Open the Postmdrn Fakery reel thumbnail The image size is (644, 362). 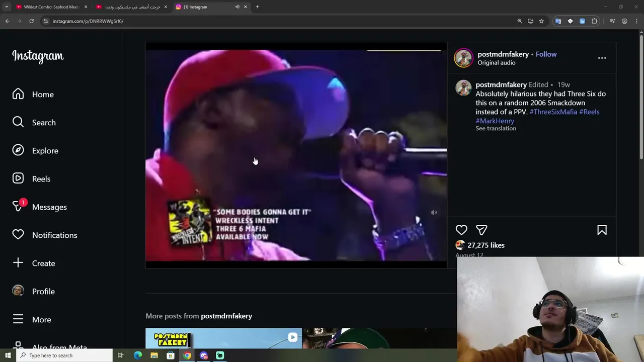[x=223, y=338]
